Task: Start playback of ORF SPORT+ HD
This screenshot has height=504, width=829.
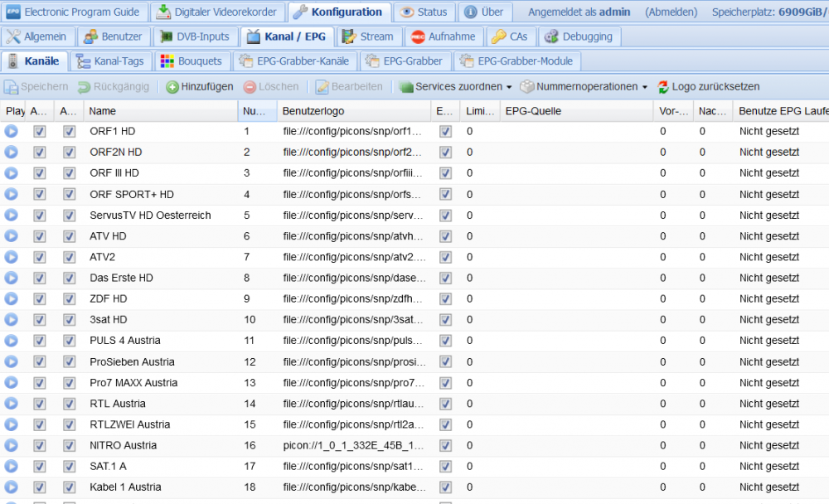Action: [x=11, y=194]
